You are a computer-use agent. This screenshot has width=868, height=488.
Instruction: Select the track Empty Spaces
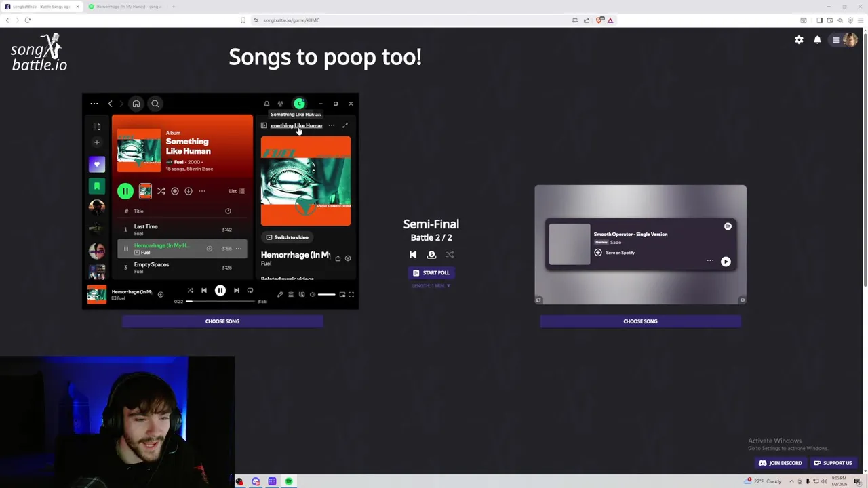[x=151, y=264]
